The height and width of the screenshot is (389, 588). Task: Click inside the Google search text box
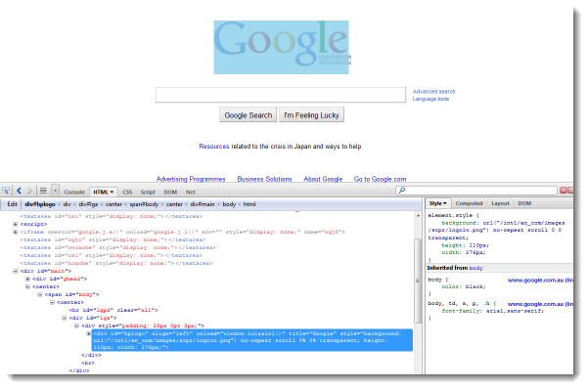(x=281, y=95)
